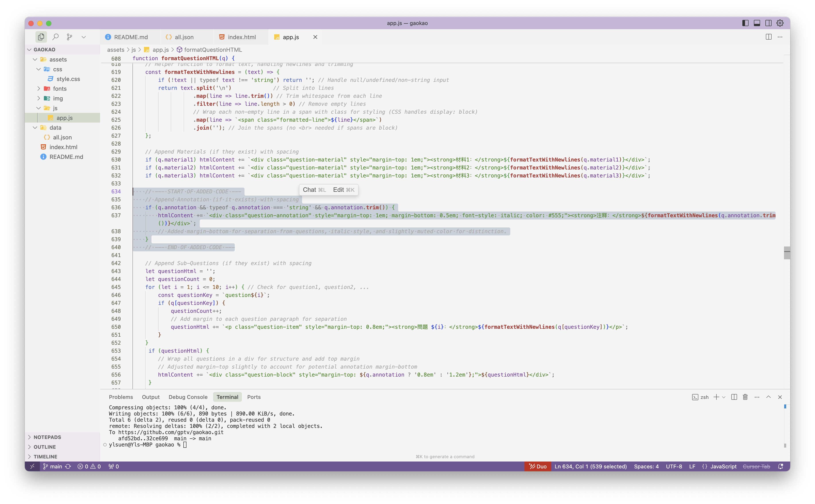Expand the OUTLINE section
This screenshot has height=504, width=815.
[x=45, y=447]
